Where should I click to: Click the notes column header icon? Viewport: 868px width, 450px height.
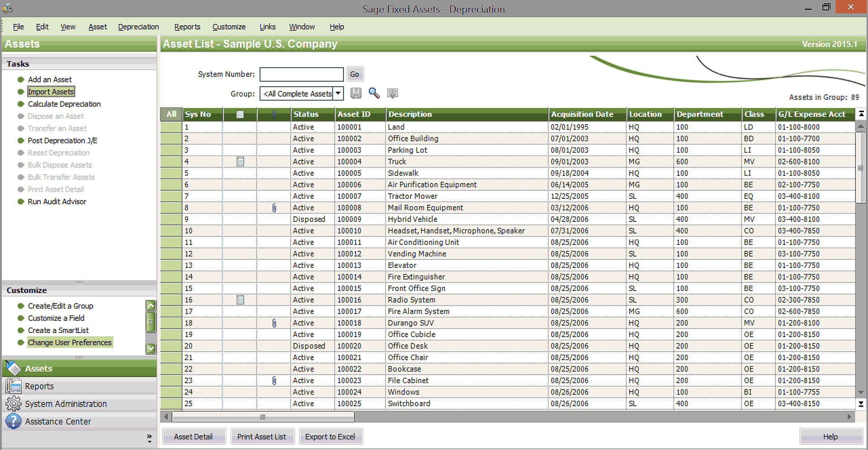(x=240, y=114)
